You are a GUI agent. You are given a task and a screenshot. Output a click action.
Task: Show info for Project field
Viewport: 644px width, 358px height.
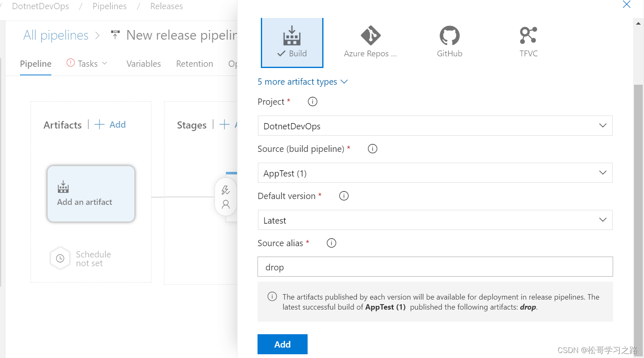click(x=313, y=101)
